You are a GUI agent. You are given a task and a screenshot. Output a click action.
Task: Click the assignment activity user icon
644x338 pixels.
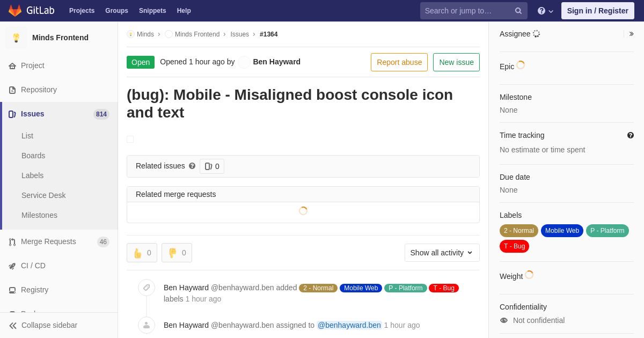(147, 325)
